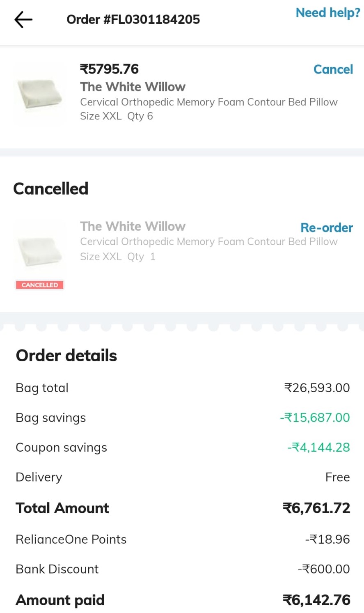Open the Need help? link

point(327,13)
